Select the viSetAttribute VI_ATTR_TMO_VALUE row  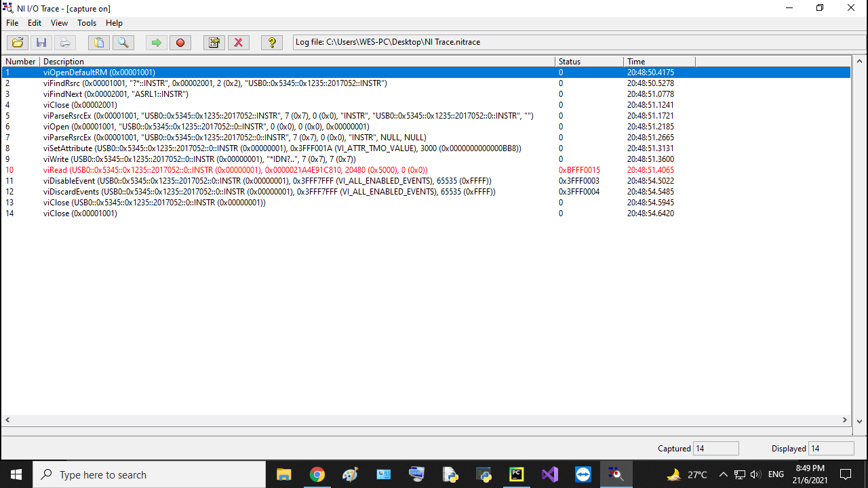point(426,148)
